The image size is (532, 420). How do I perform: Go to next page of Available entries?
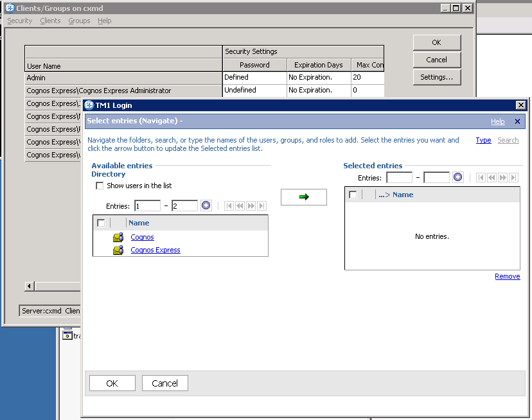click(251, 206)
